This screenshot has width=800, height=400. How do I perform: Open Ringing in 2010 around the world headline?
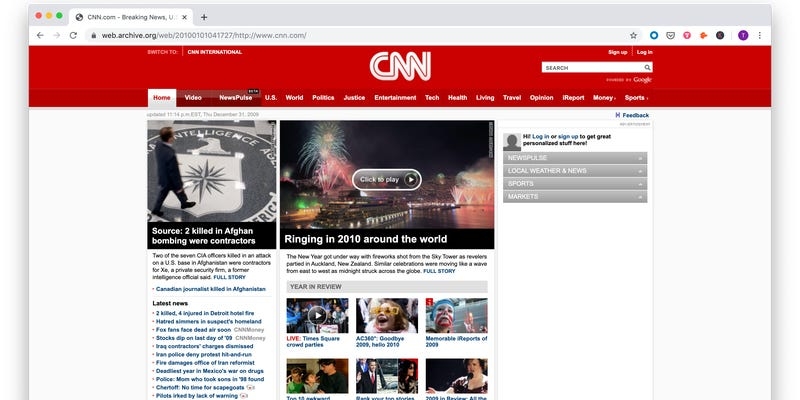point(365,239)
